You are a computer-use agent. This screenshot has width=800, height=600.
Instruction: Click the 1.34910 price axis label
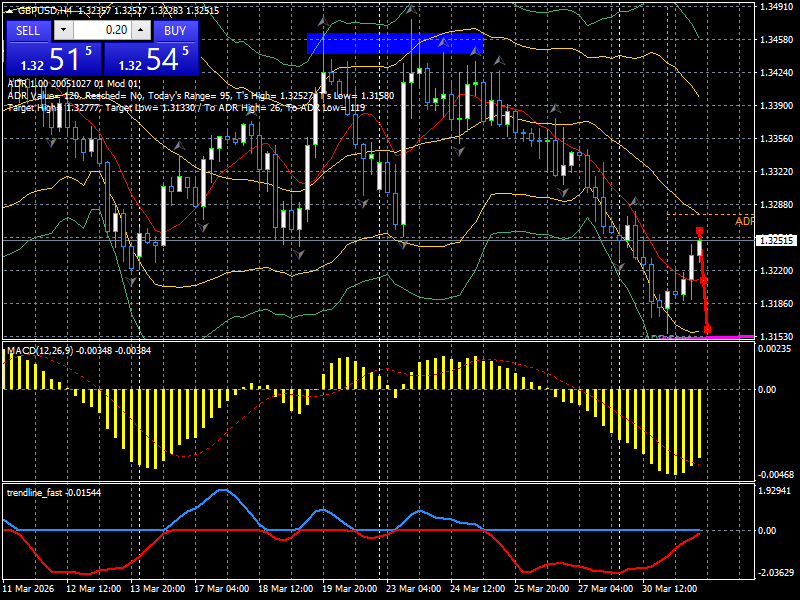coord(776,7)
